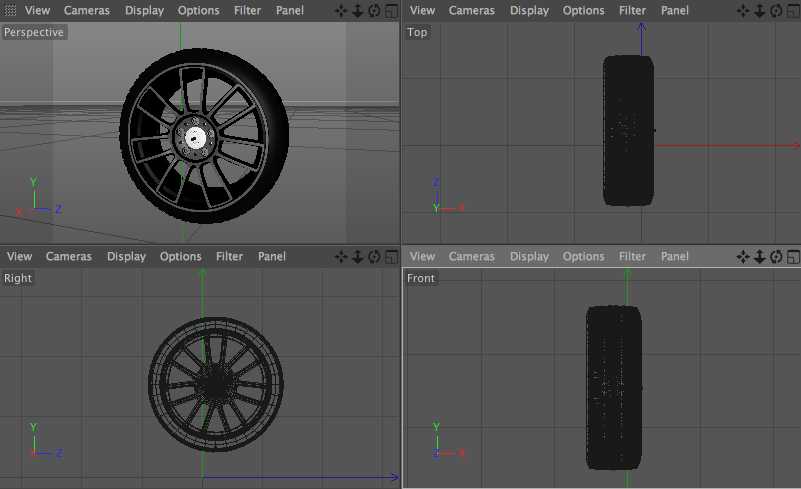Open the Filter menu in Right viewport

tap(229, 257)
